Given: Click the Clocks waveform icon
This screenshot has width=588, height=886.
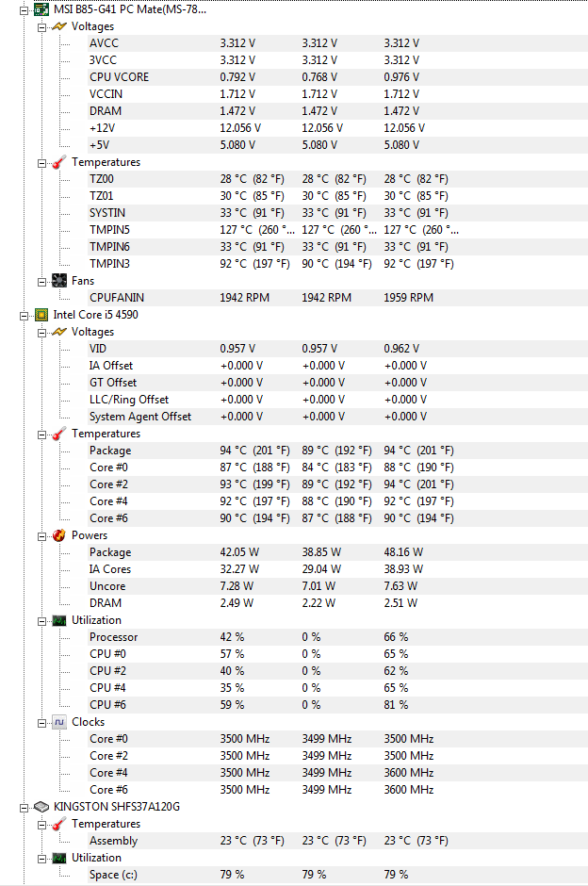Looking at the screenshot, I should (59, 722).
